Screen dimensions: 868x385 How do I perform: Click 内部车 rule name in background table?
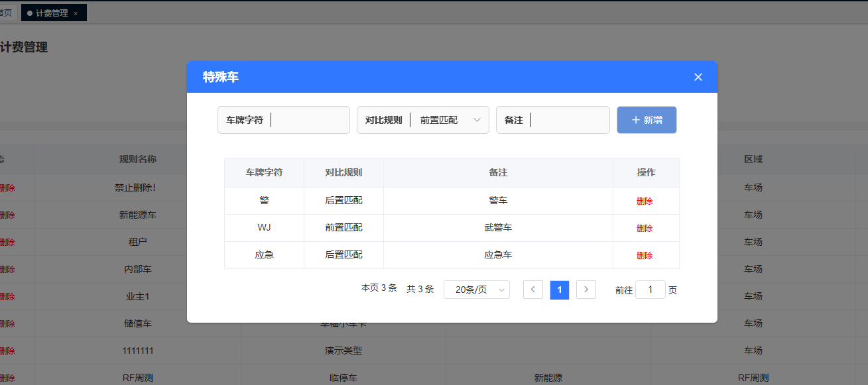coord(138,269)
